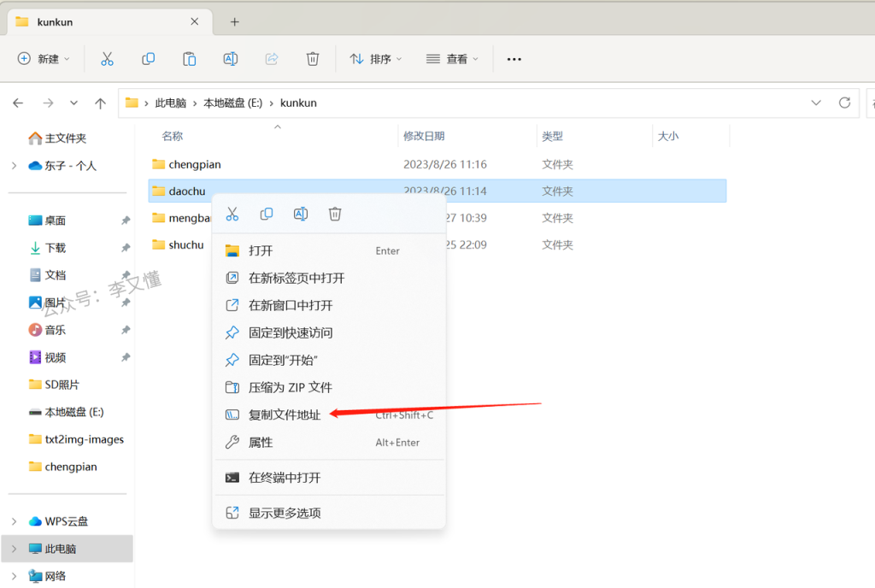Go up one directory level

click(x=100, y=103)
